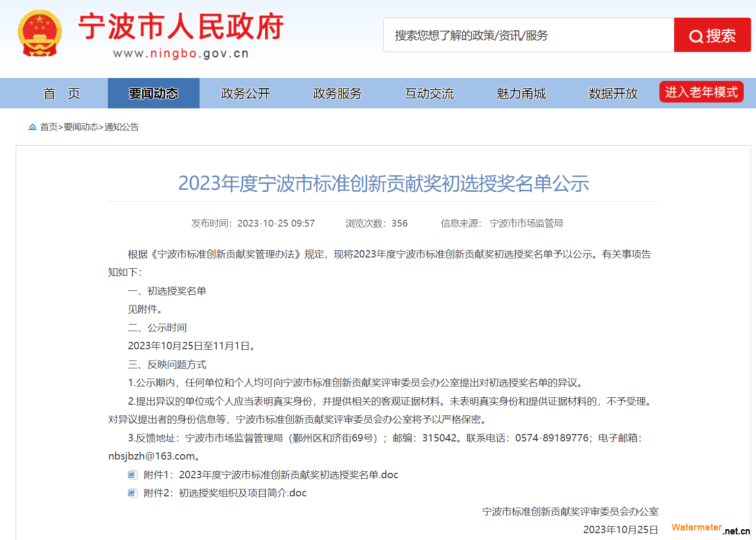756x540 pixels.
Task: Click the phone number 0574-89189776
Action: pos(552,438)
